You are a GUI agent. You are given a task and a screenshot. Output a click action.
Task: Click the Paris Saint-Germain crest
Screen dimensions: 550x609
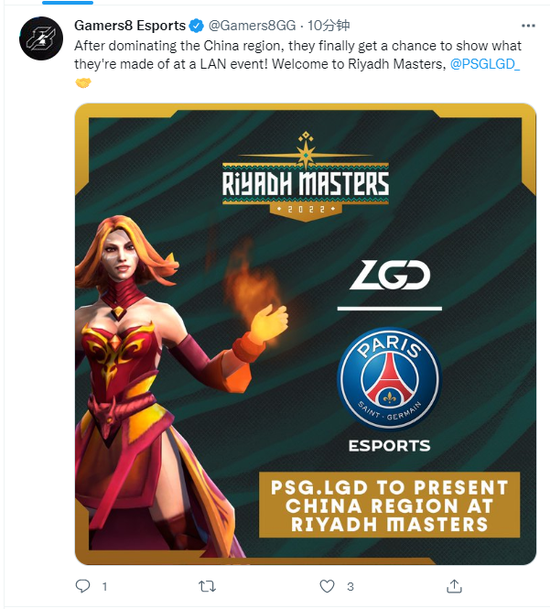pyautogui.click(x=389, y=379)
